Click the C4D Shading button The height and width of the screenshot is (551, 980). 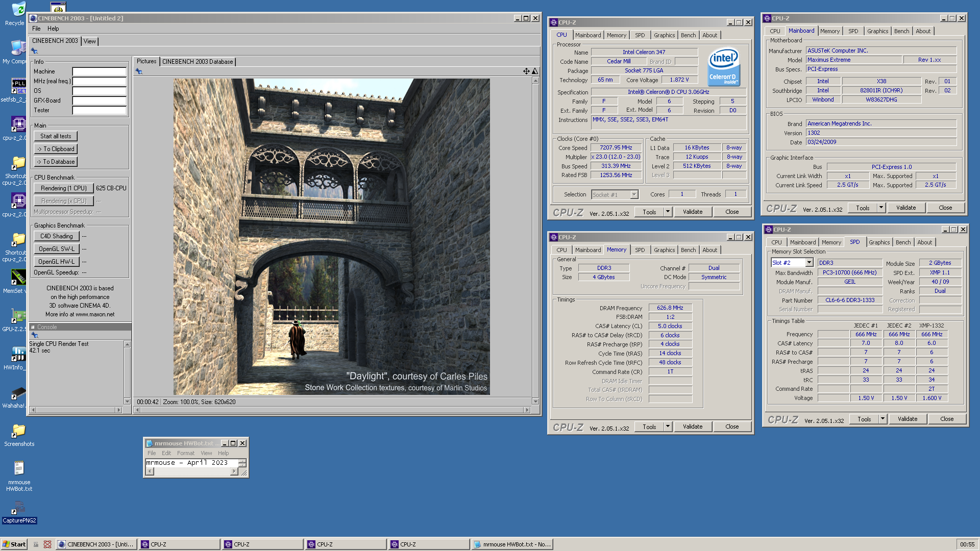click(57, 236)
